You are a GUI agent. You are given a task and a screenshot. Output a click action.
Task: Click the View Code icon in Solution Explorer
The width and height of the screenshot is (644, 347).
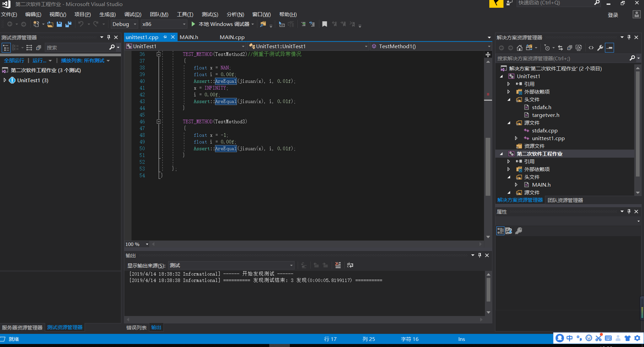[x=591, y=48]
